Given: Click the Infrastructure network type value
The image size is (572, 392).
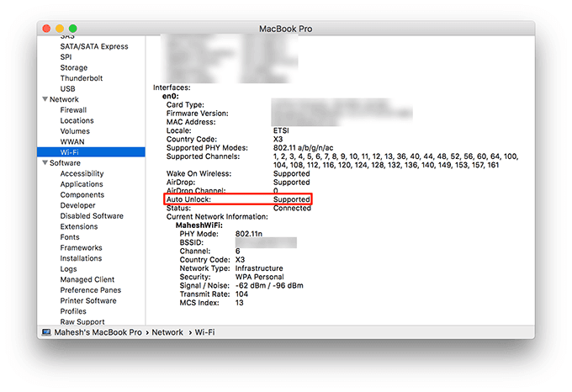Looking at the screenshot, I should pos(259,268).
